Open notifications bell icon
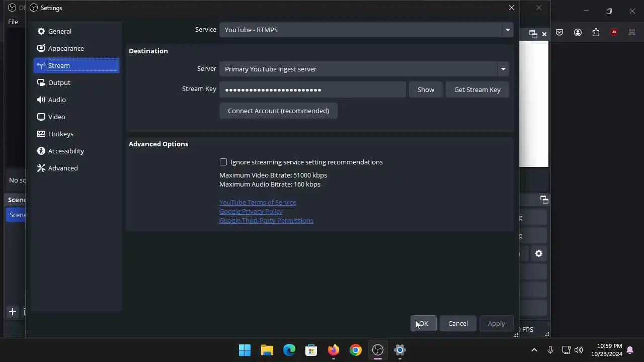The width and height of the screenshot is (644, 362). click(x=630, y=350)
